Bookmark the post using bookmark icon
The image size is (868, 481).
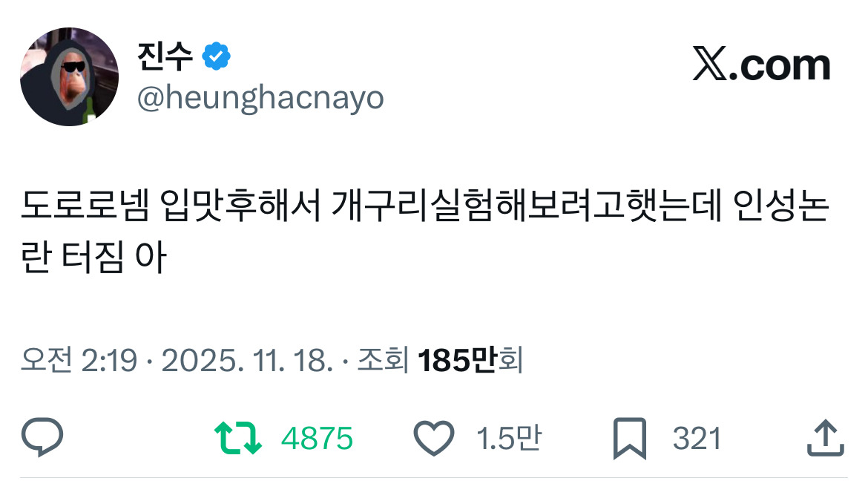tap(630, 439)
